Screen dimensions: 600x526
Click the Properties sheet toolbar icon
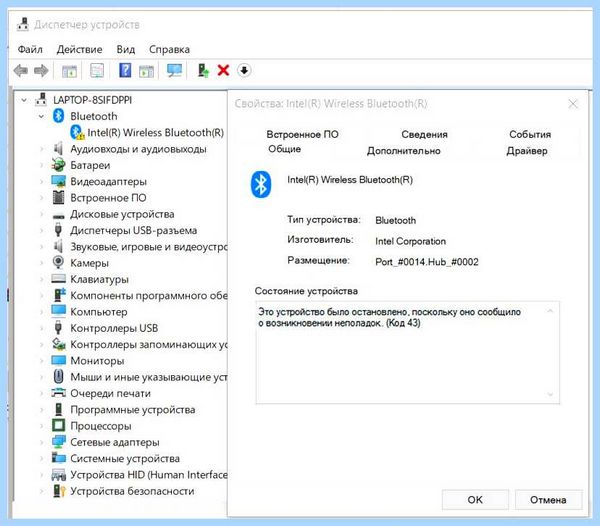97,70
